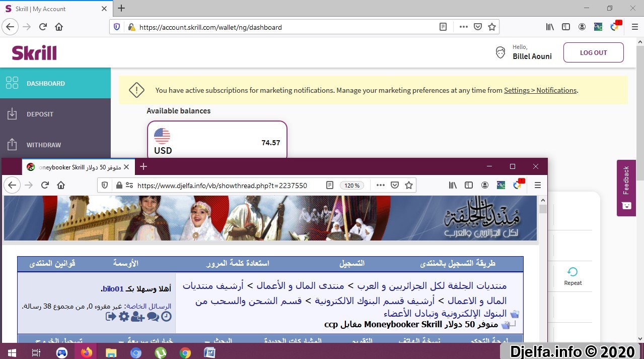Click the Repeat icon on Skrill page
The height and width of the screenshot is (359, 644).
(x=573, y=272)
